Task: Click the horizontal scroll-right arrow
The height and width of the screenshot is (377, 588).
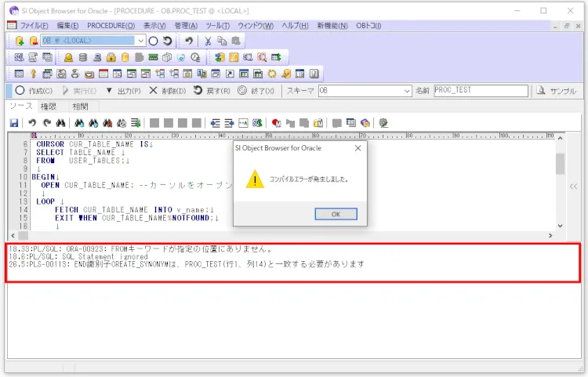Action: 550,235
